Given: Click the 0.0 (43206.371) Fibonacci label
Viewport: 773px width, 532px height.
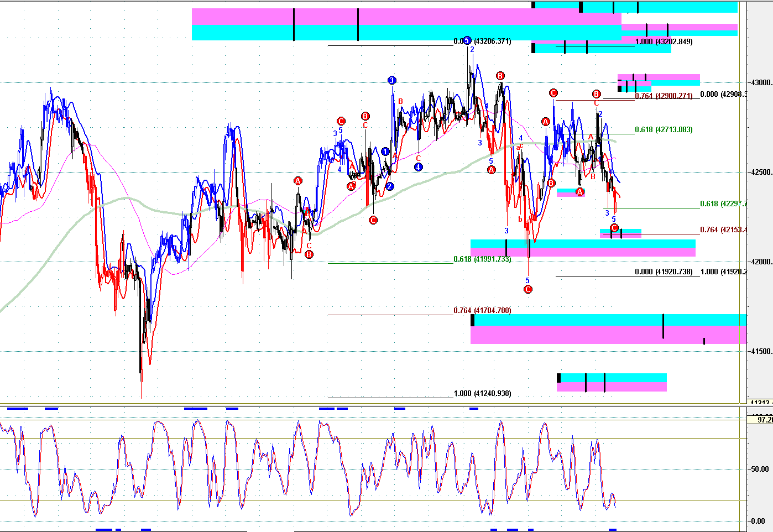Looking at the screenshot, I should point(482,41).
